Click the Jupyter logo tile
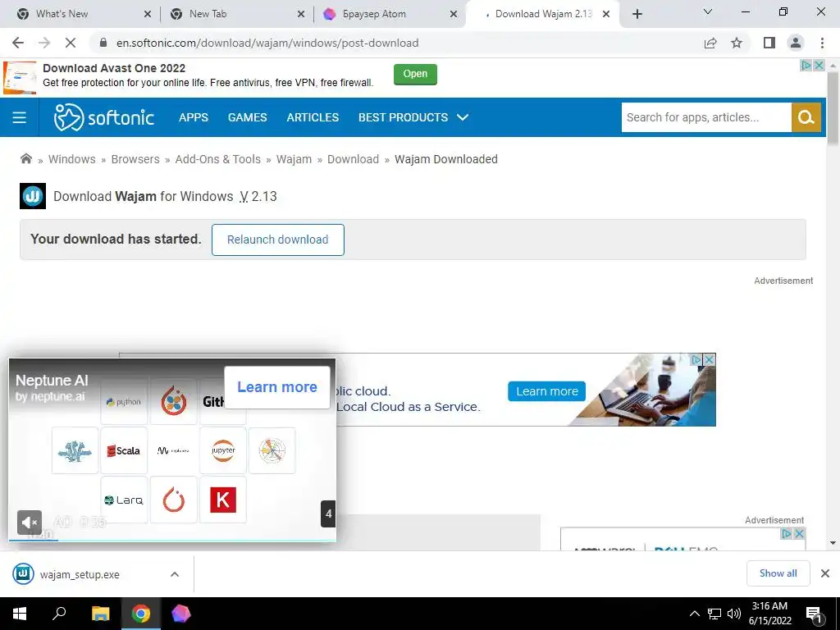 [223, 450]
